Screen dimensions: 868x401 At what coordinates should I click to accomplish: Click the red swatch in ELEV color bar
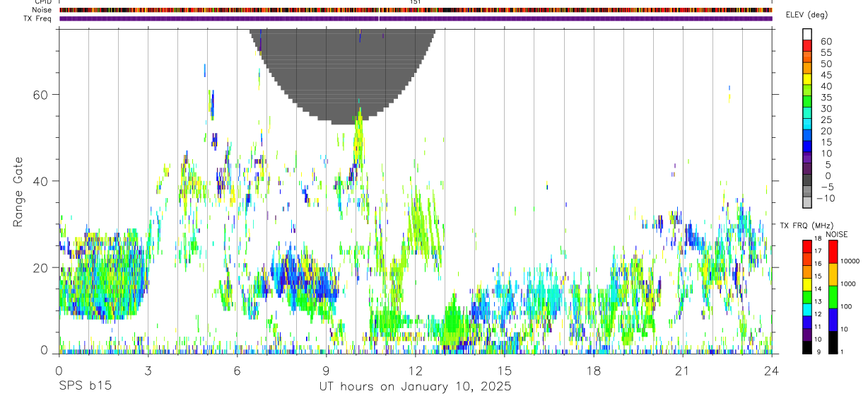[807, 45]
